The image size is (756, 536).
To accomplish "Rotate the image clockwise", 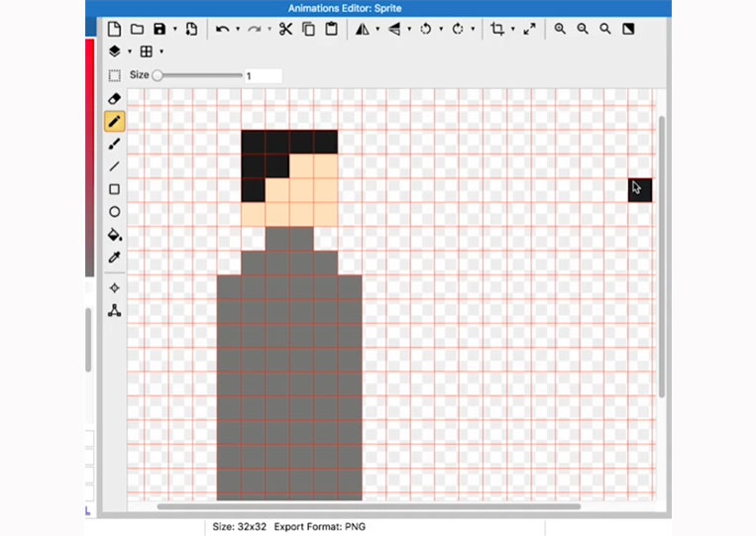I will coord(458,29).
